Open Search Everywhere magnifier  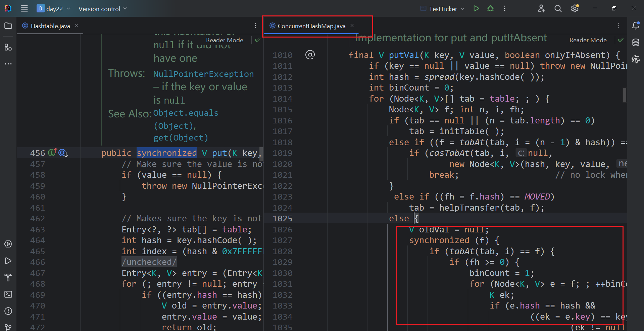point(558,8)
